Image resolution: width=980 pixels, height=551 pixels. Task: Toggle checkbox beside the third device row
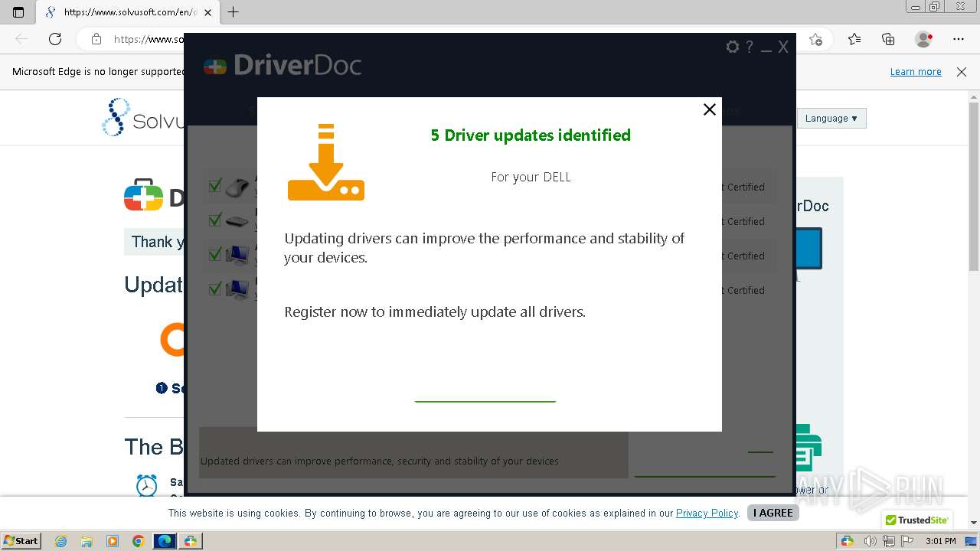coord(215,254)
